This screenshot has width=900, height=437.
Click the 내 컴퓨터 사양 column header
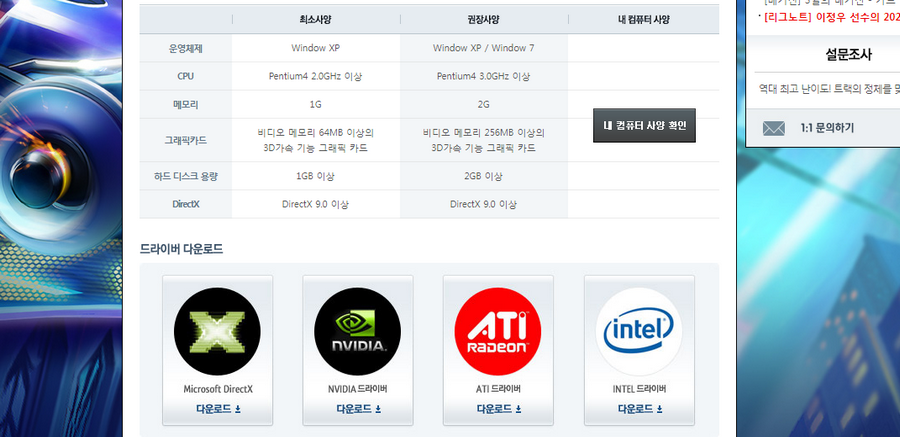(643, 20)
